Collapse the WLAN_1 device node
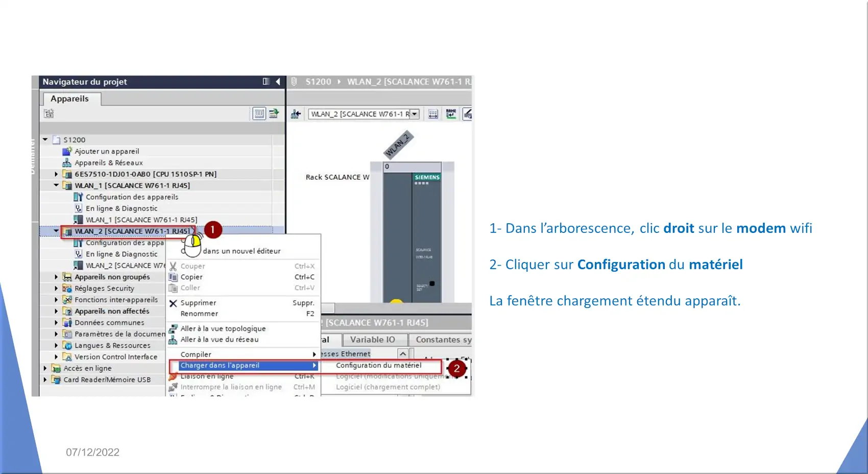 (57, 185)
